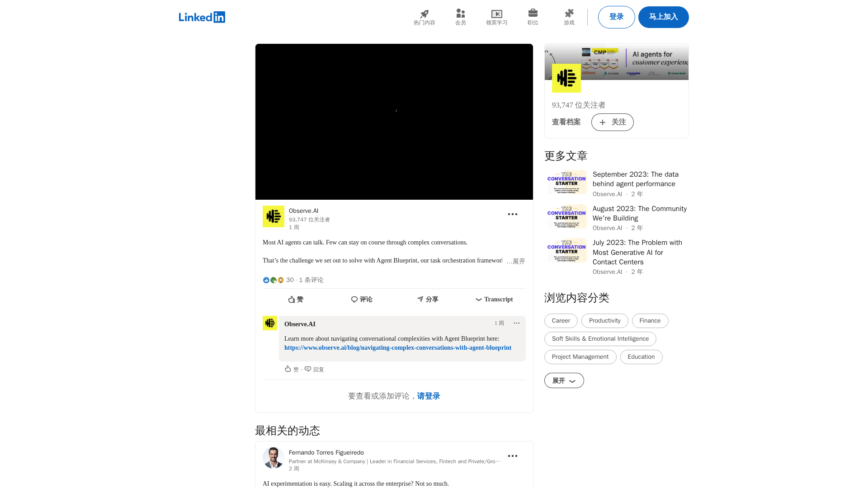Select the Finance category tag
The height and width of the screenshot is (488, 868).
pos(650,321)
